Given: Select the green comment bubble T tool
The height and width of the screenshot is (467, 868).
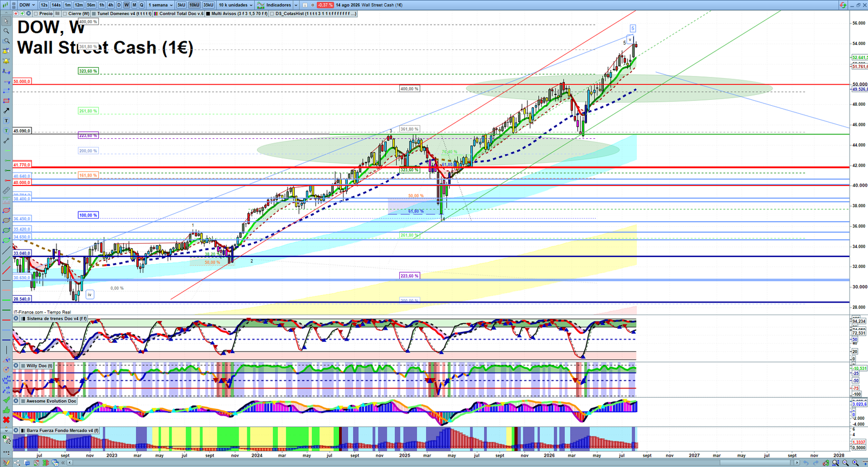Looking at the screenshot, I should tap(6, 130).
